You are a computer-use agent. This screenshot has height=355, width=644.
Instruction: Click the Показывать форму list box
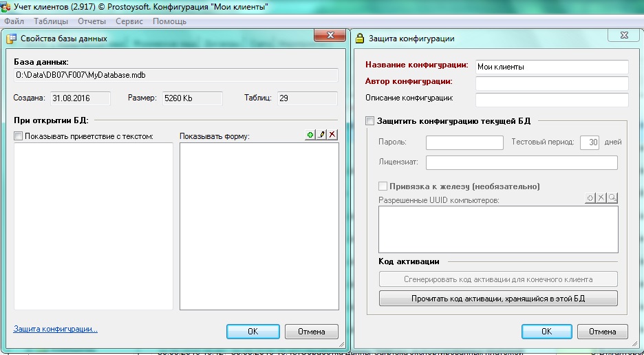pyautogui.click(x=259, y=226)
